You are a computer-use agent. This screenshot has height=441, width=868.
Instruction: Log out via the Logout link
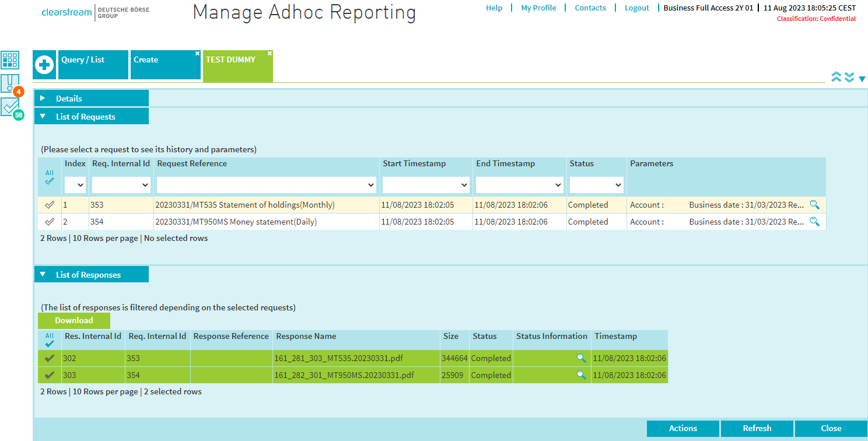click(x=636, y=8)
